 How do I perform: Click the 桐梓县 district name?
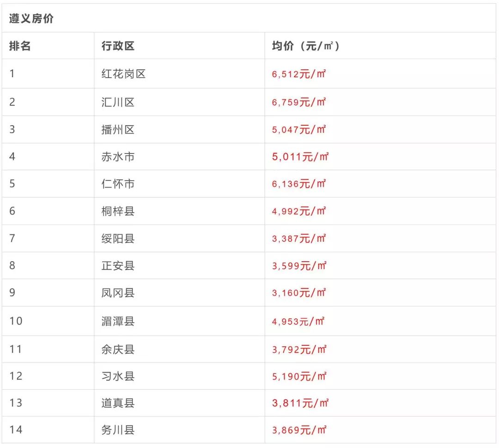[118, 211]
